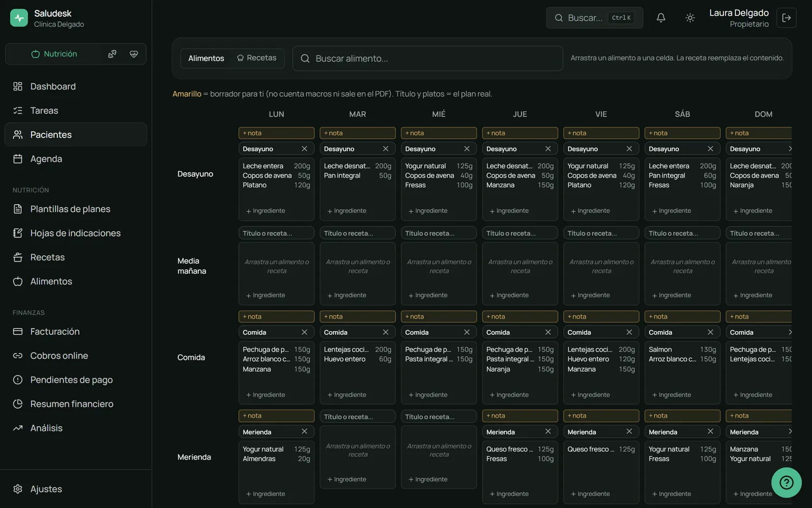Switch to heart pulse module icon
The height and width of the screenshot is (508, 812).
(x=133, y=54)
